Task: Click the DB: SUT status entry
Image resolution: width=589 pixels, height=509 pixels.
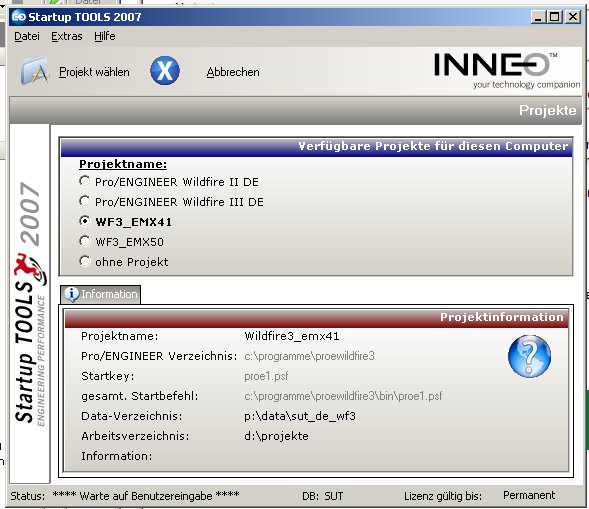Action: tap(322, 496)
